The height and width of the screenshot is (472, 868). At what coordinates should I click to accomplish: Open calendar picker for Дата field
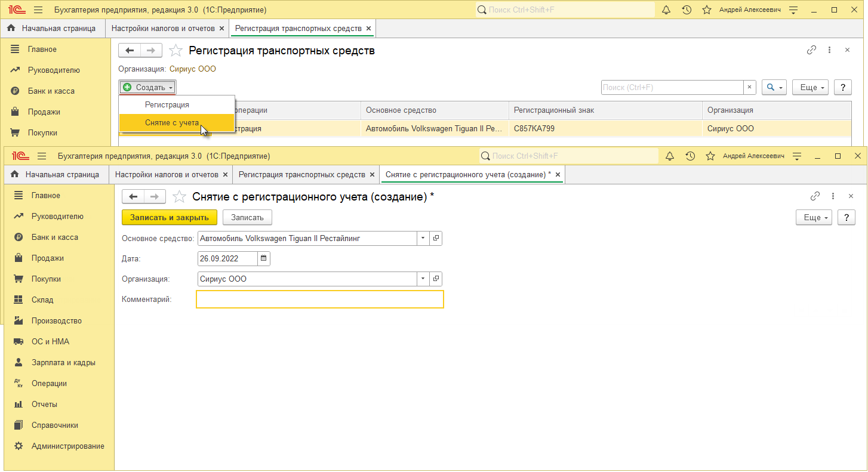tap(263, 258)
